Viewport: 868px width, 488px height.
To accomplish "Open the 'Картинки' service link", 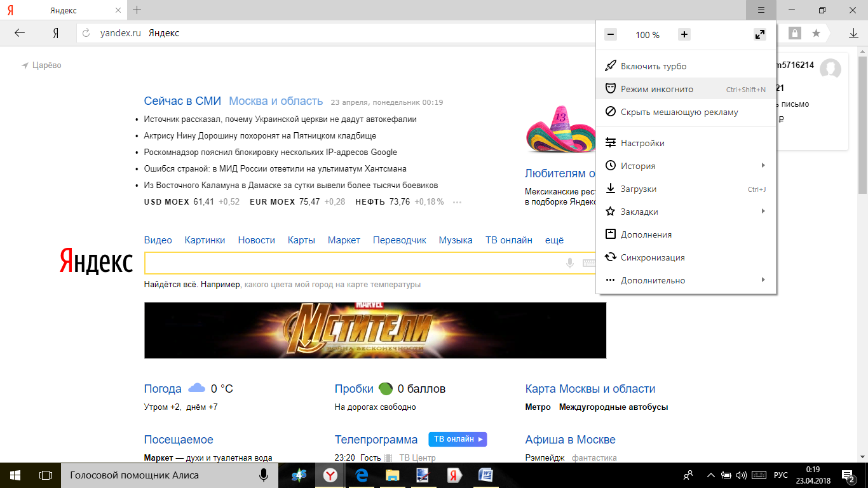I will point(205,240).
